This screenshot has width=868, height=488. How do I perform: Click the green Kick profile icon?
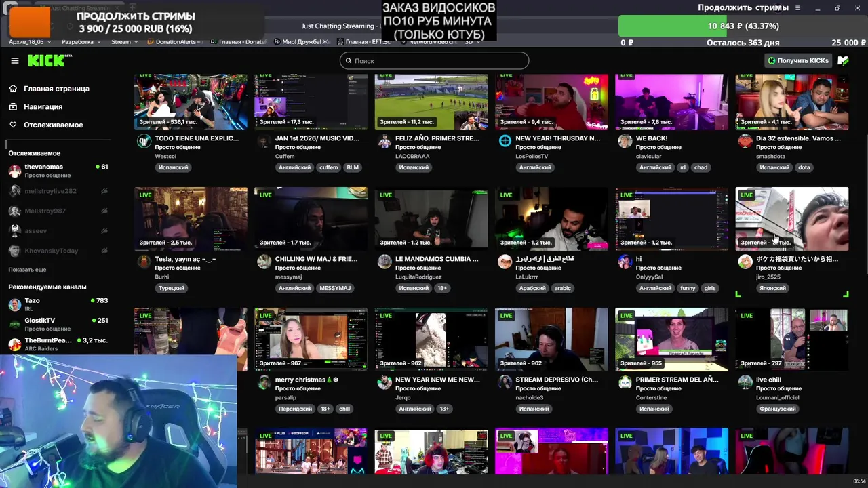coord(843,60)
